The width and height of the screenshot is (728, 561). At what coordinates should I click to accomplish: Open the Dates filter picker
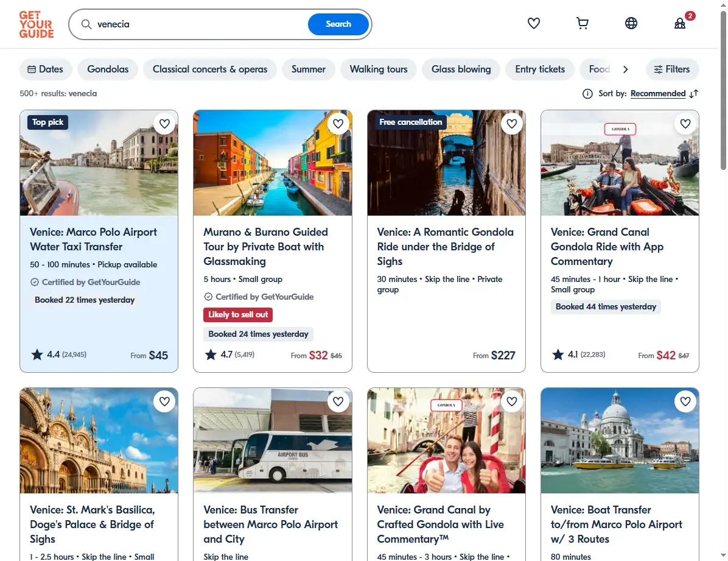coord(46,69)
